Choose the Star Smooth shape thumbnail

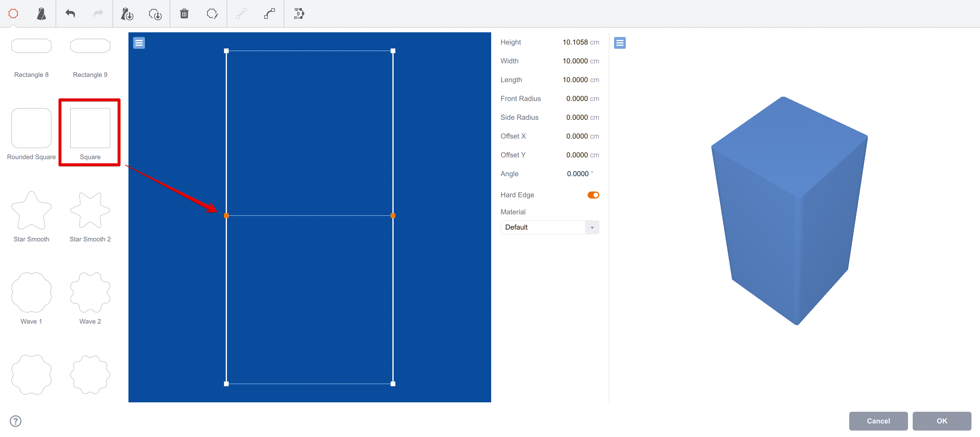click(31, 211)
